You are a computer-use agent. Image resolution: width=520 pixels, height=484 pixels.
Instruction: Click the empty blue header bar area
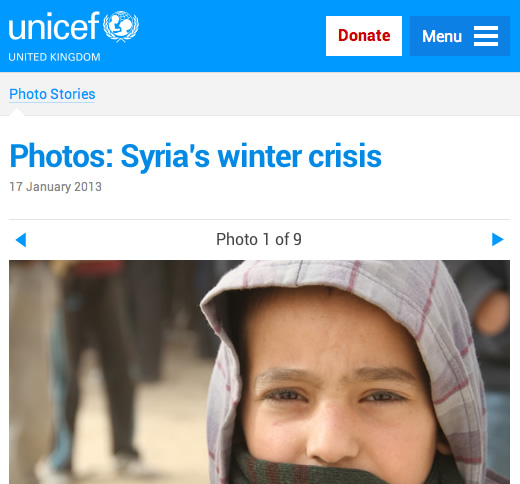click(230, 36)
